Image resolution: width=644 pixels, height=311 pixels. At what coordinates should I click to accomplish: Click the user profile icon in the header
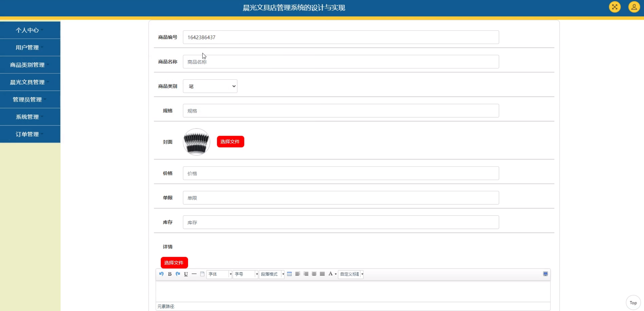tap(634, 7)
